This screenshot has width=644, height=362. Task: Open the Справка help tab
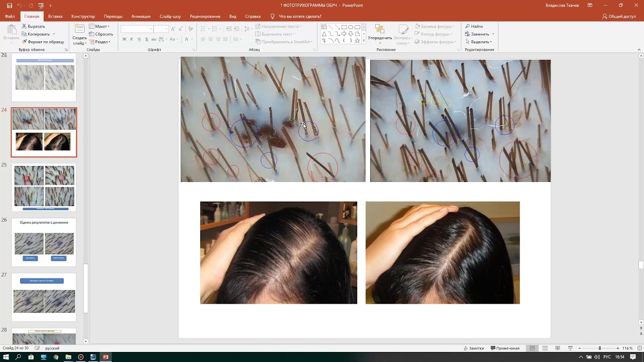[253, 16]
